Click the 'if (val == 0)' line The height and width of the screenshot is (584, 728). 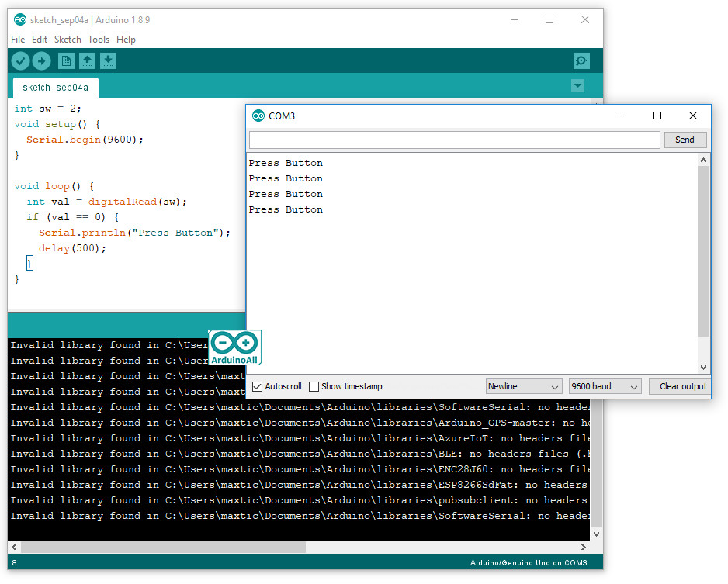(72, 217)
